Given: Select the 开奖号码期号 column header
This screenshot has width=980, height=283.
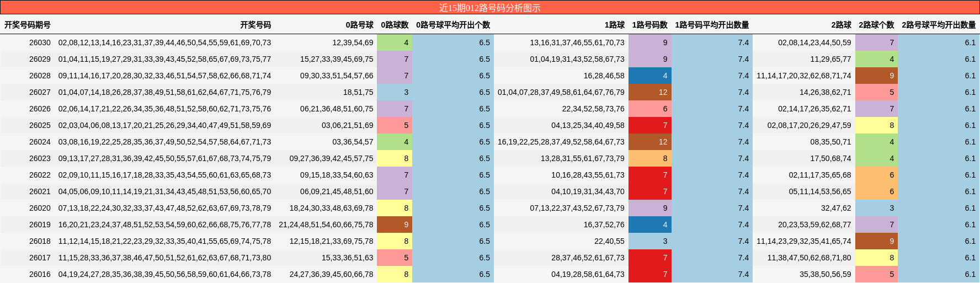Looking at the screenshot, I should (x=28, y=25).
